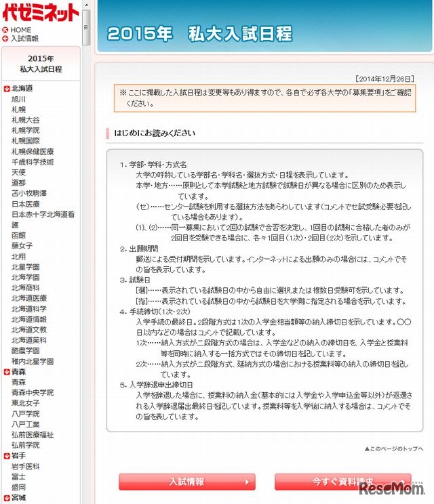The width and height of the screenshot is (434, 504).
Task: Open 北海道医療 university link
Action: [x=29, y=298]
